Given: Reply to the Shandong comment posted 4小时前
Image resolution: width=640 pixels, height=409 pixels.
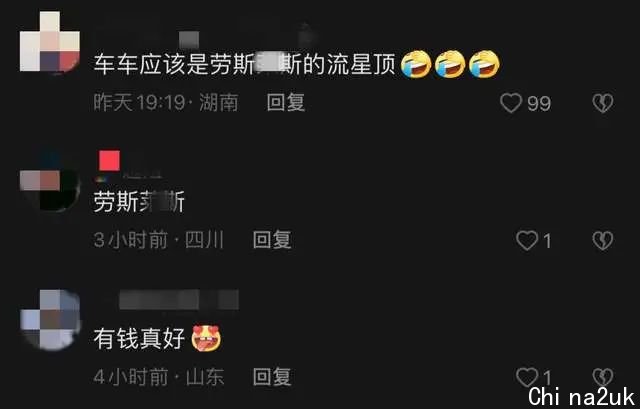Looking at the screenshot, I should pos(272,376).
